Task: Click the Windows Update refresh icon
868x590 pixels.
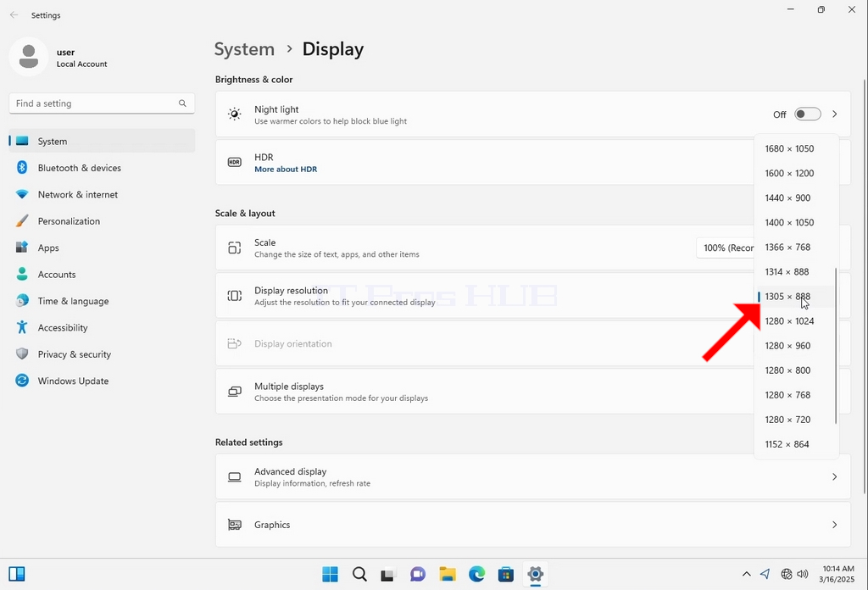Action: point(22,381)
